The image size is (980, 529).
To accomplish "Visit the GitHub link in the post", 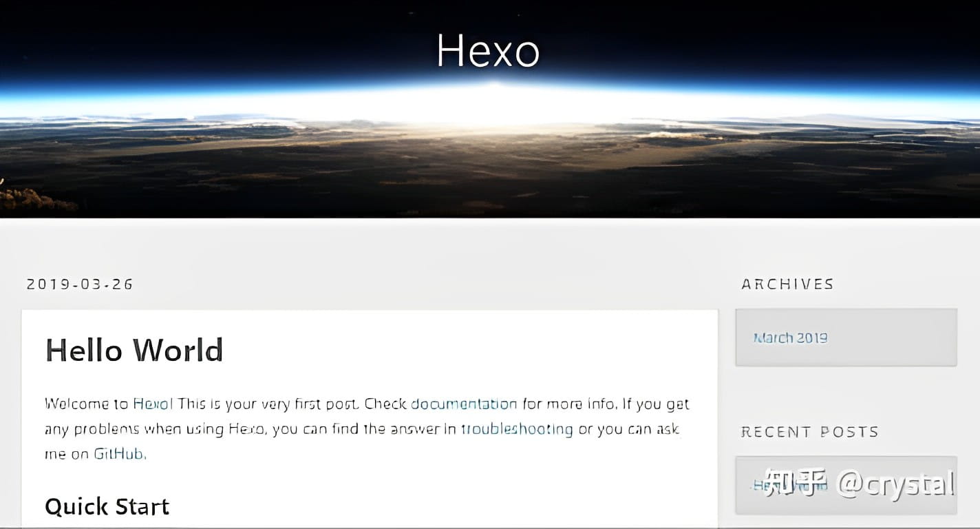I will tap(120, 454).
